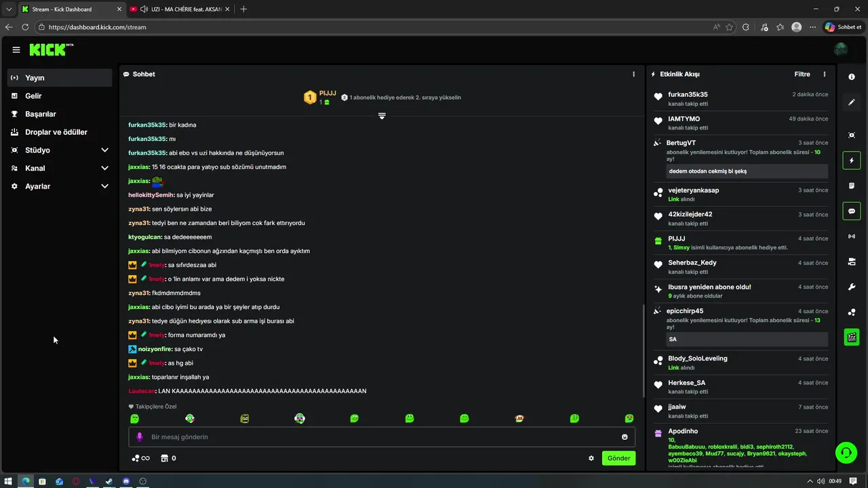Click furkan35k35 in the activity feed

tap(688, 95)
